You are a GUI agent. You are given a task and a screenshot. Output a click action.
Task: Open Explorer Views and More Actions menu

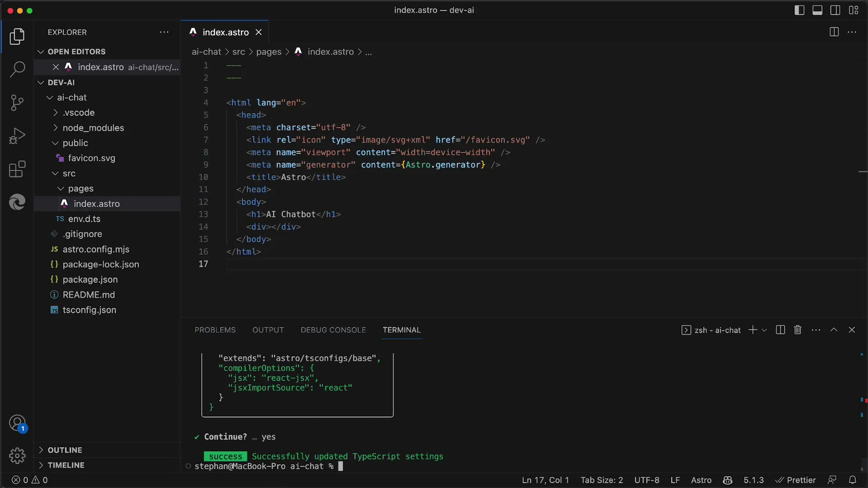(164, 32)
